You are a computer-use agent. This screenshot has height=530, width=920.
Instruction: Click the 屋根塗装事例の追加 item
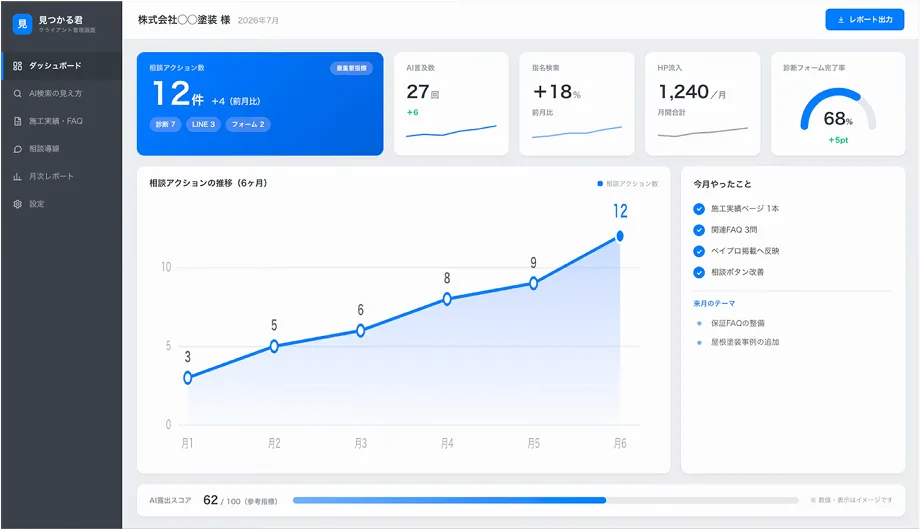coord(745,342)
